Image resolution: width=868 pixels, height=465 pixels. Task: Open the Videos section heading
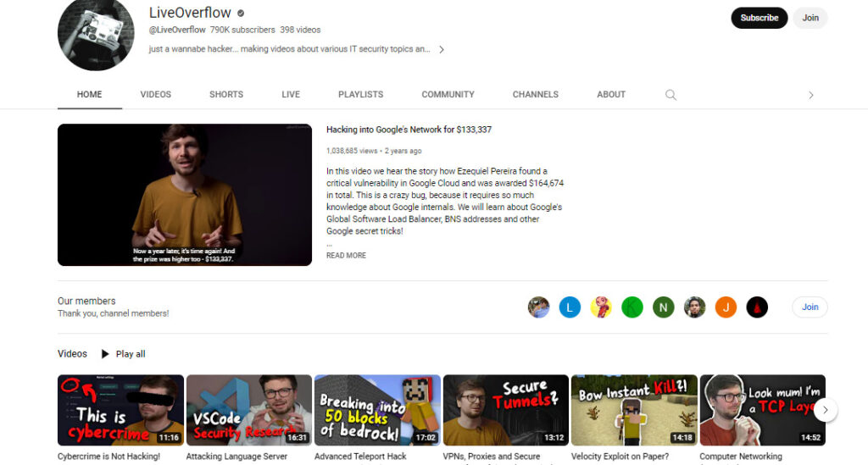coord(72,354)
